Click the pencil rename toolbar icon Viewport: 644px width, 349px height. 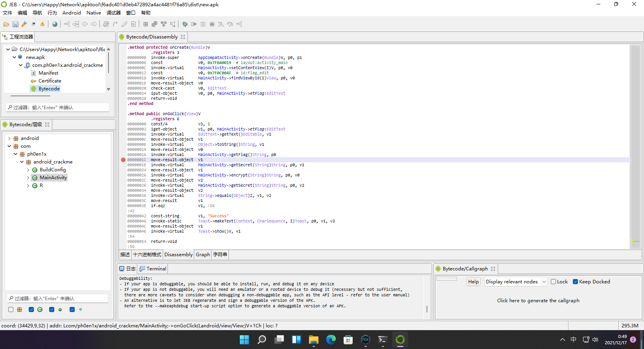click(124, 24)
